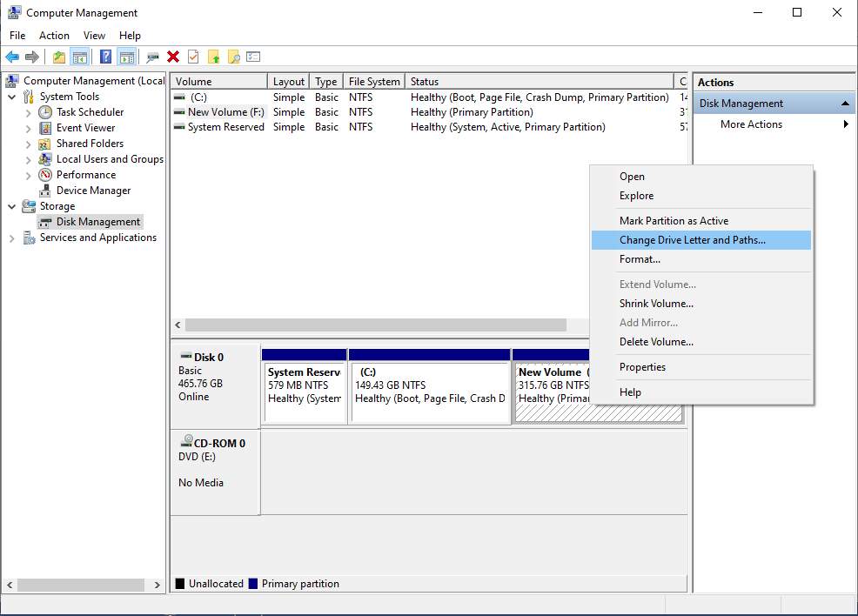
Task: Select the System Reserved 579 MB partition block
Action: pyautogui.click(x=305, y=386)
